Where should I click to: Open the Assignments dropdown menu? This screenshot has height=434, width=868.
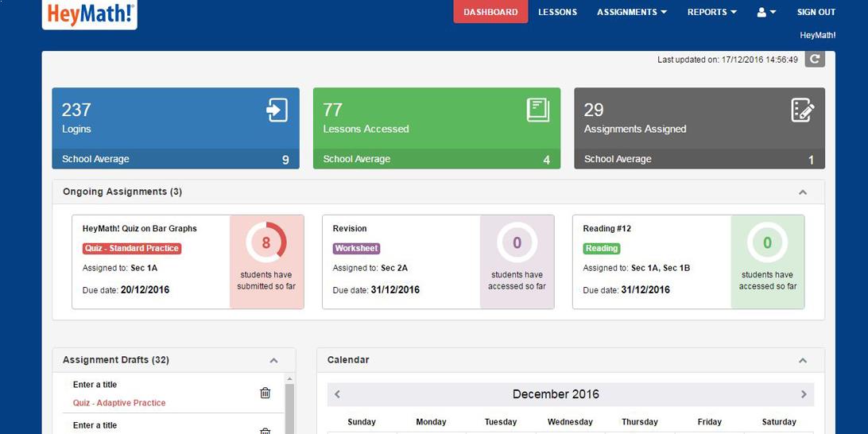tap(631, 12)
